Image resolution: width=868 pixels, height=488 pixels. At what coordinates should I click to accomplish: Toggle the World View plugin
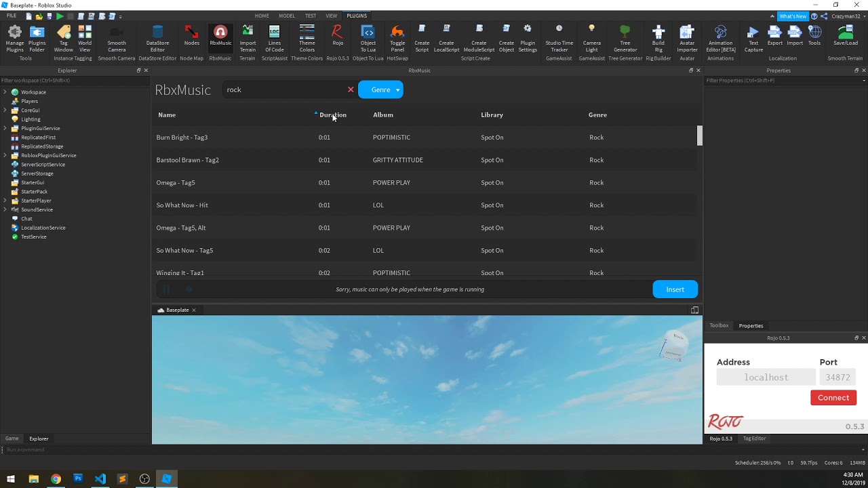pyautogui.click(x=85, y=39)
